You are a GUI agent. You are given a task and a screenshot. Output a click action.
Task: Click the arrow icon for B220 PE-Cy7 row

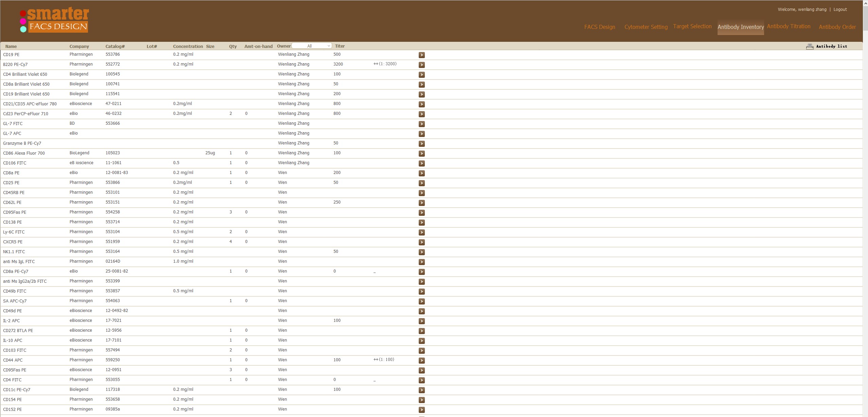pyautogui.click(x=421, y=65)
